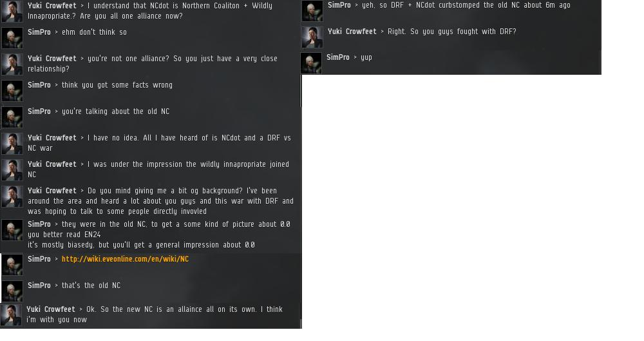644x341 pixels.
Task: Select Yuki's avatar beside 'giving me a bit og background'
Action: click(12, 196)
